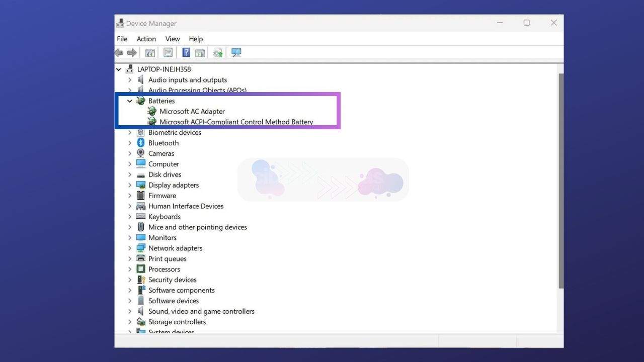Select the Computer label in the tree
The width and height of the screenshot is (644, 362).
tap(164, 164)
